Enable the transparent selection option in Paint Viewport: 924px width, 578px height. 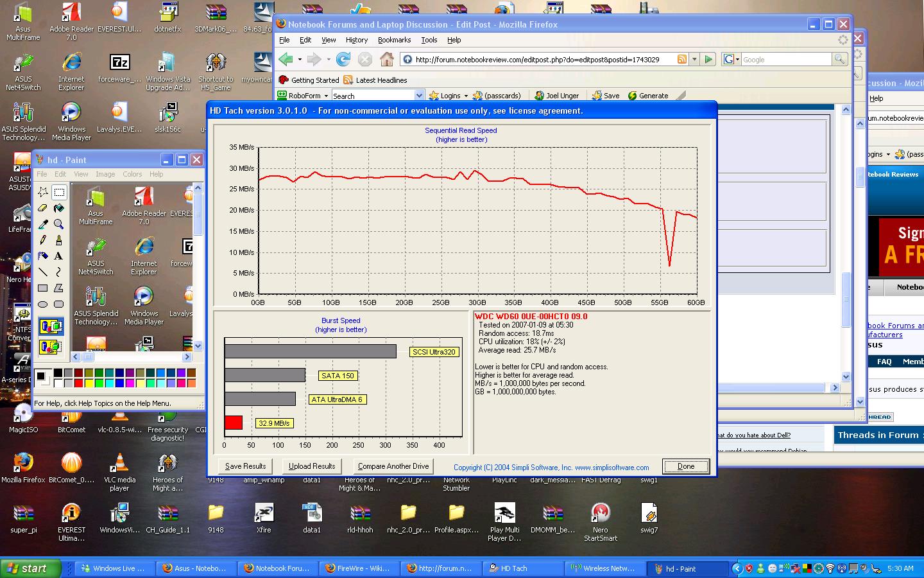click(51, 347)
